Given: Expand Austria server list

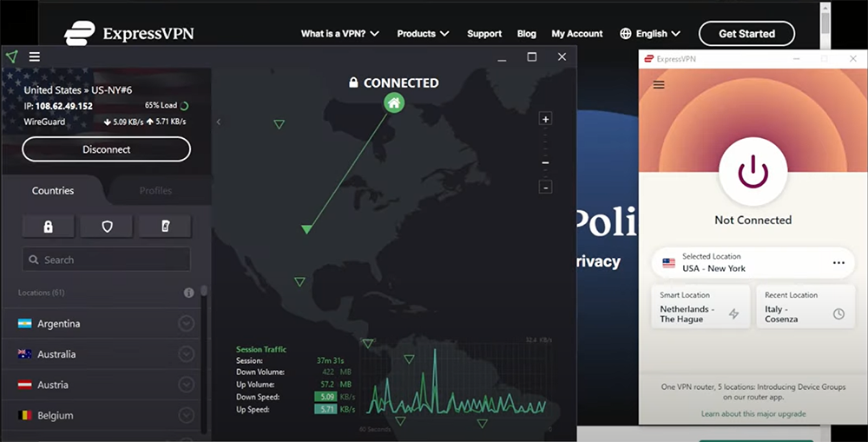Looking at the screenshot, I should 187,385.
